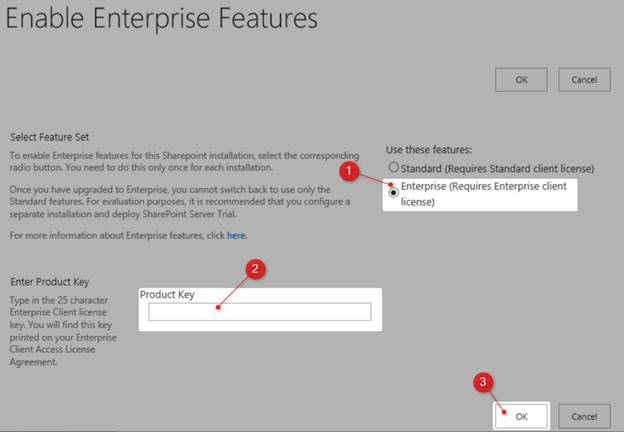
Task: Click the red step 1 marker
Action: tap(350, 172)
